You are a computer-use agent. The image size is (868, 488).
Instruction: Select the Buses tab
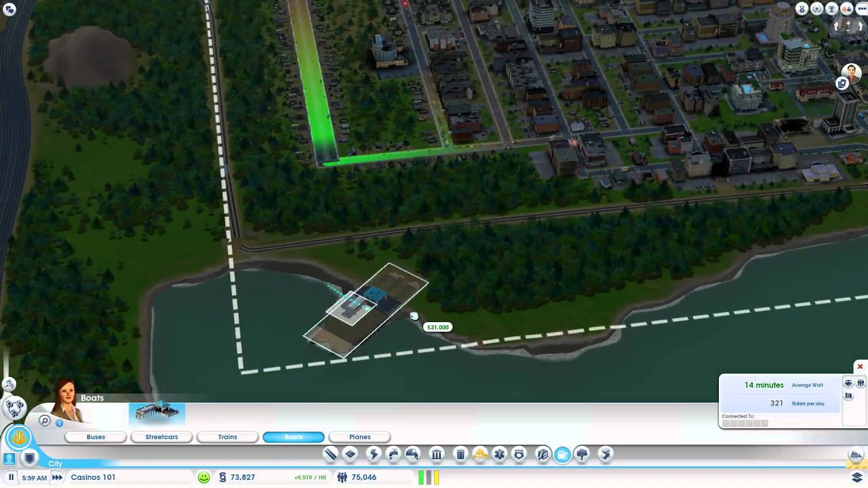pyautogui.click(x=96, y=437)
